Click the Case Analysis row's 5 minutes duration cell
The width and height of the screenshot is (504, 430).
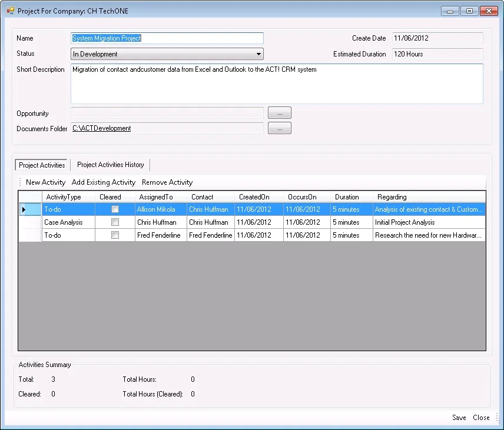click(x=352, y=222)
